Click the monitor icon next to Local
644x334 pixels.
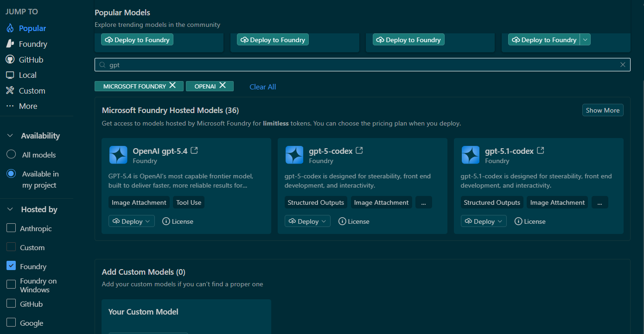(10, 75)
